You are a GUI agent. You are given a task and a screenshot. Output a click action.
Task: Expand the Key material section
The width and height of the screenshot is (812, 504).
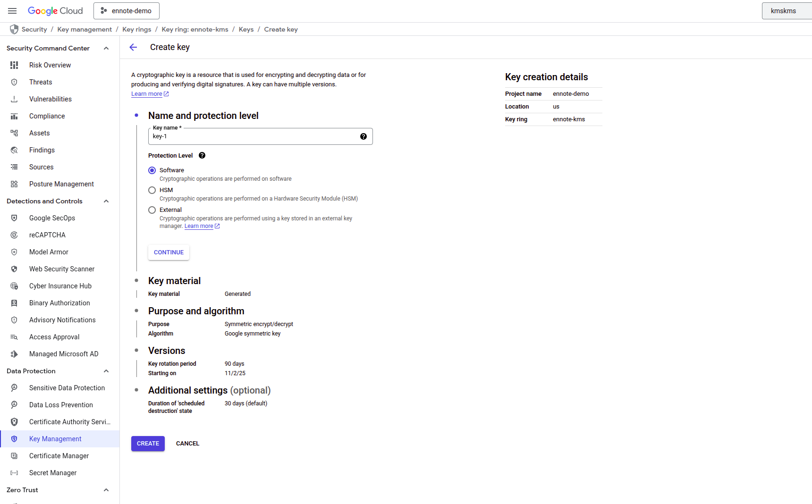pos(174,281)
